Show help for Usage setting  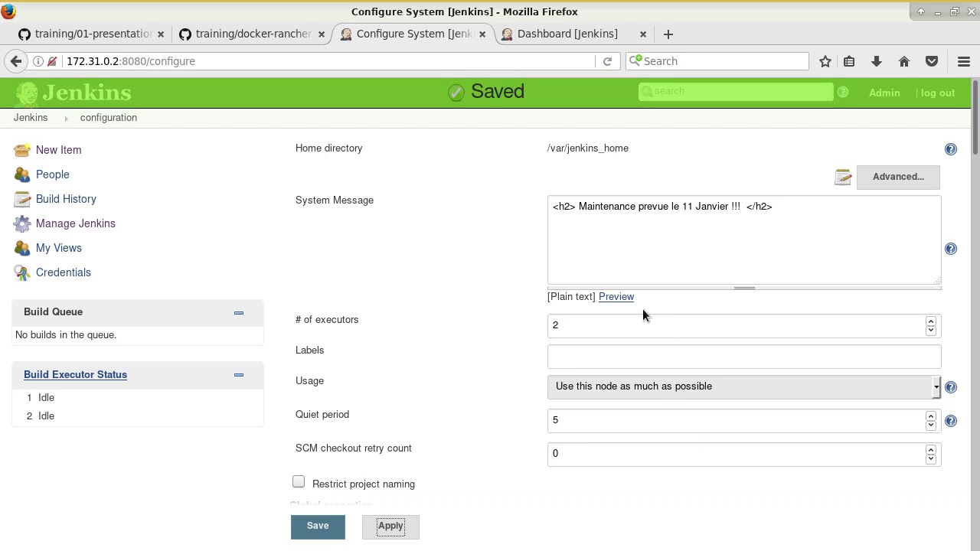click(x=951, y=387)
